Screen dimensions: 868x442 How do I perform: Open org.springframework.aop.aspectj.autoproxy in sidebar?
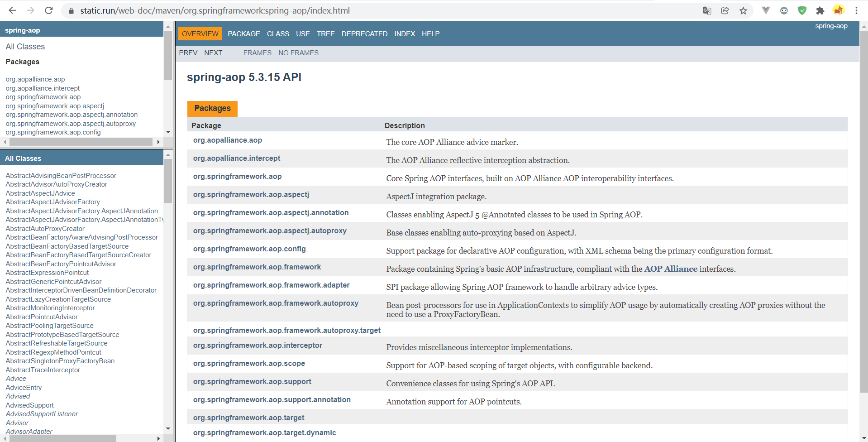[x=71, y=124]
